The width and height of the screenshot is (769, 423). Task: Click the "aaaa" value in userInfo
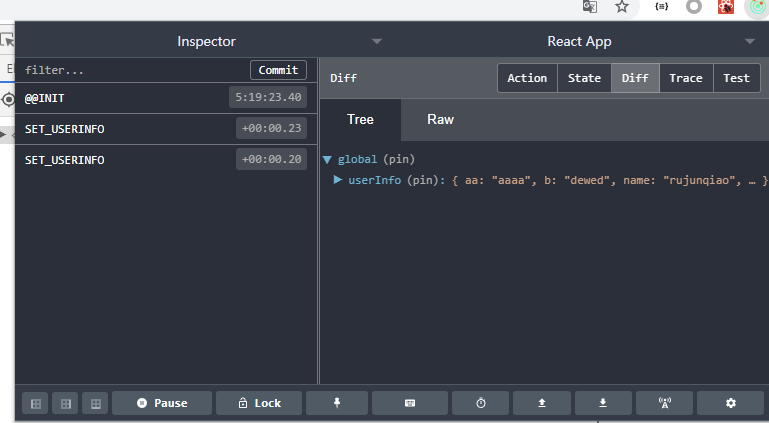click(x=511, y=180)
